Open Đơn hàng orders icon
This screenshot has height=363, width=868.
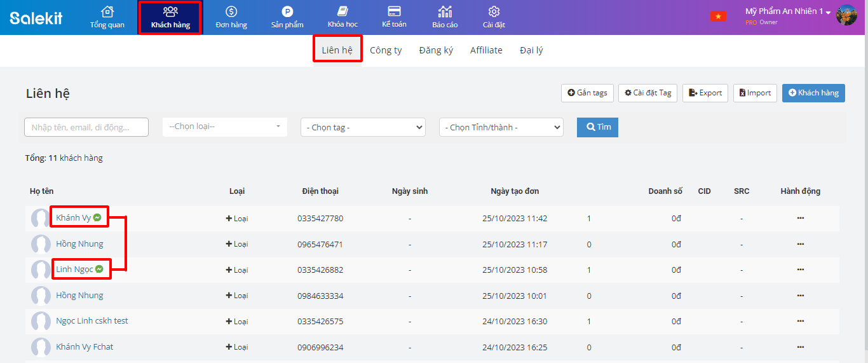231,12
